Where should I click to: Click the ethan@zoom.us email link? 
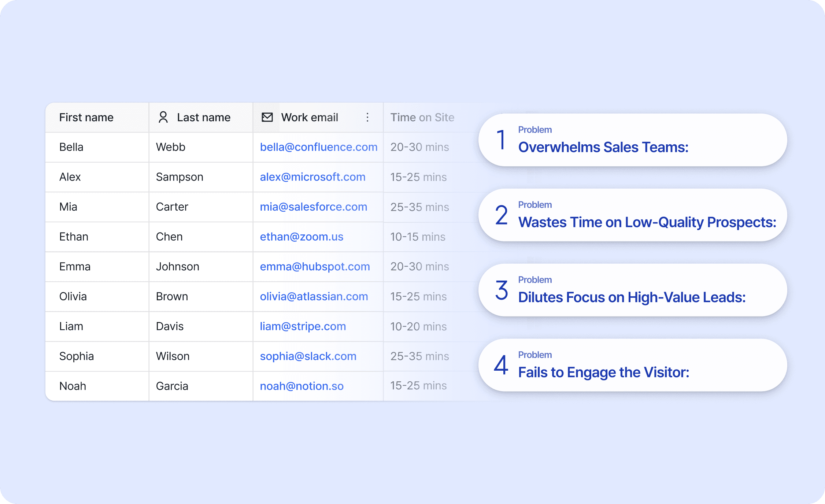(301, 237)
